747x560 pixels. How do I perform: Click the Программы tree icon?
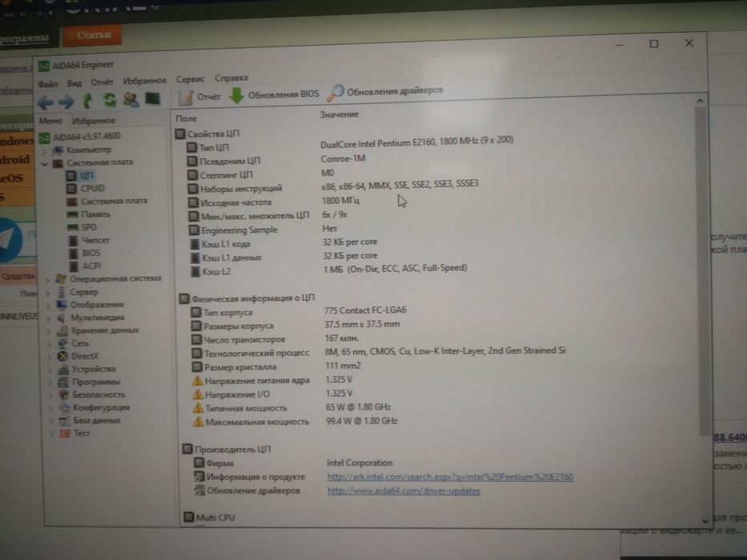click(x=63, y=382)
